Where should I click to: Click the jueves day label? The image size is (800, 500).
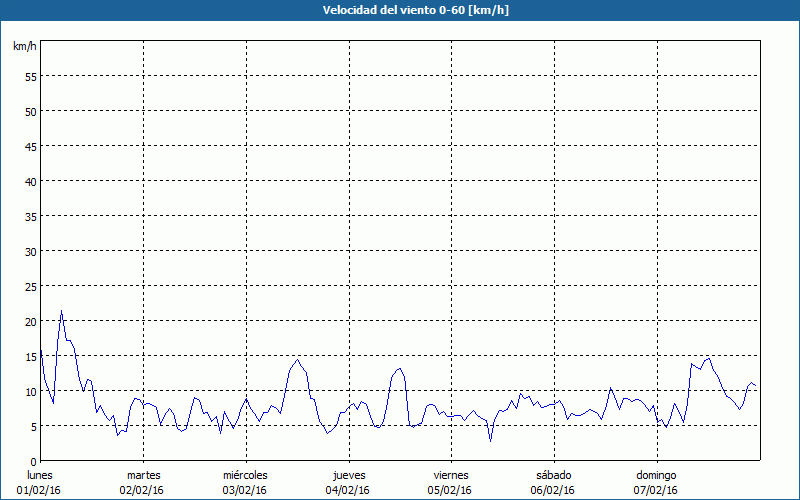348,475
